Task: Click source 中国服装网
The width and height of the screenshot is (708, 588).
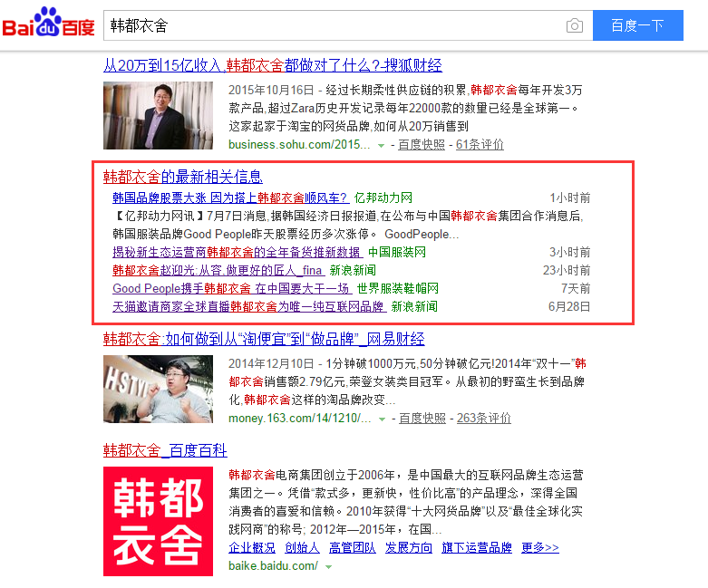Action: [x=397, y=252]
